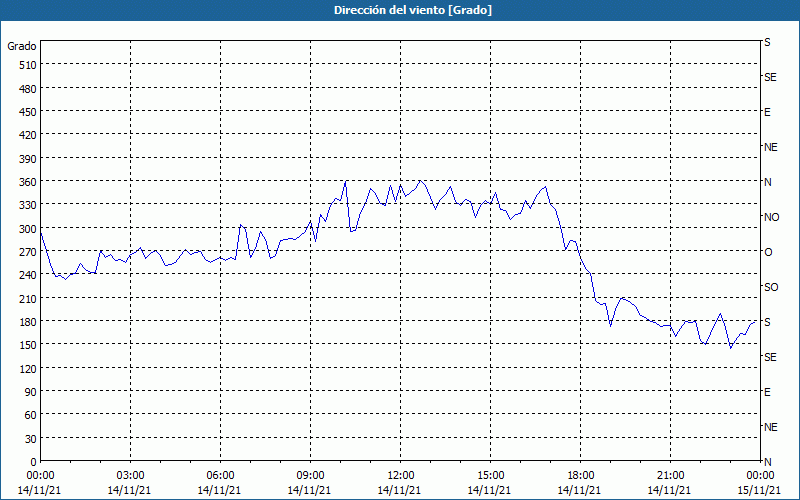
Task: Pick the 390 y-axis label
Action: 29,159
